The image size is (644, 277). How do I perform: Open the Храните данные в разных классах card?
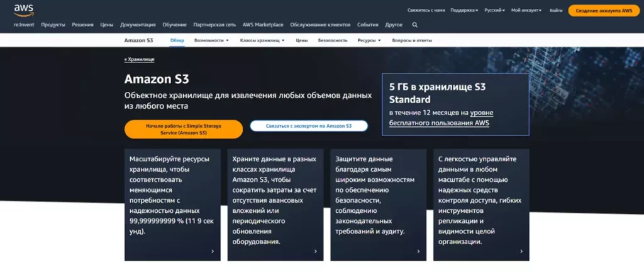tap(275, 205)
